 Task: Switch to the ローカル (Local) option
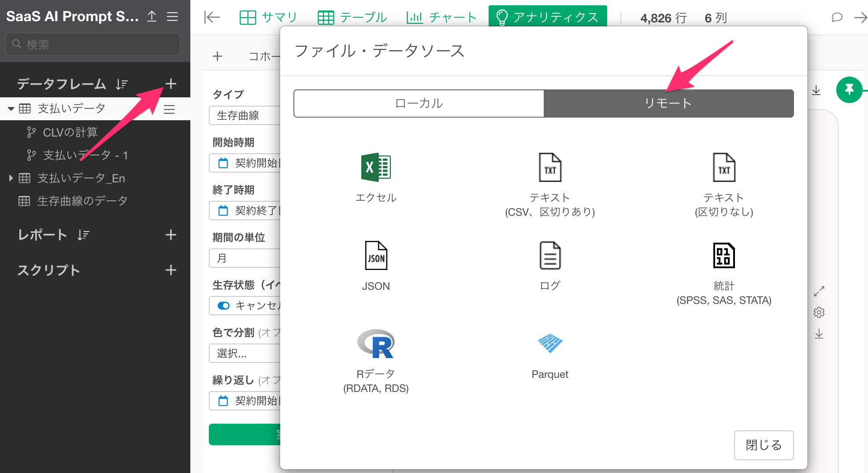click(x=419, y=103)
